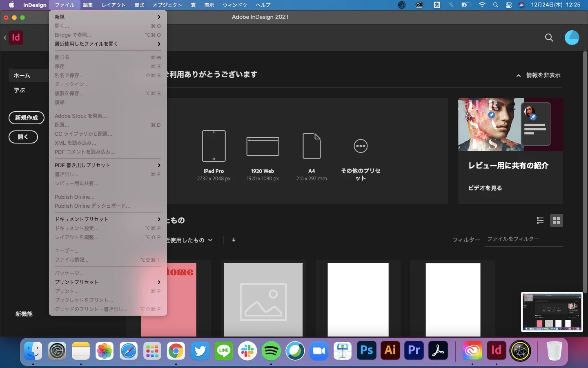The height and width of the screenshot is (368, 588).
Task: Open Control Center in menu bar
Action: [x=509, y=5]
